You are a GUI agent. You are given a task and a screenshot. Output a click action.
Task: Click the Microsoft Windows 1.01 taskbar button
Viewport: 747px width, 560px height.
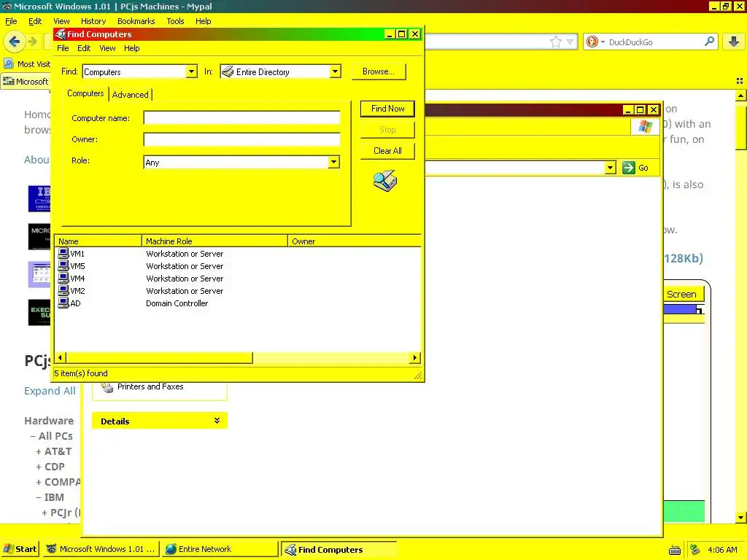point(101,549)
